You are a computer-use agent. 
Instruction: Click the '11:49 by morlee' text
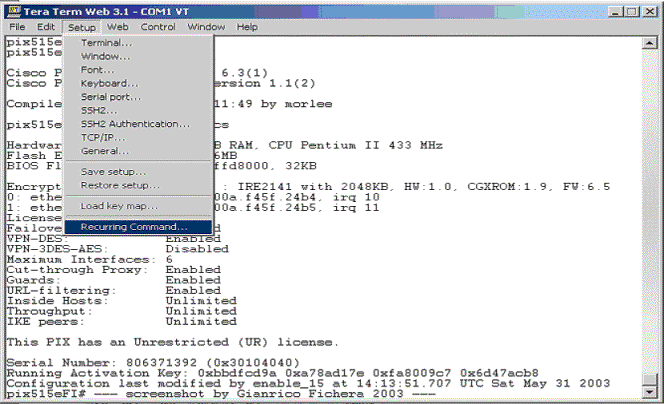(273, 104)
